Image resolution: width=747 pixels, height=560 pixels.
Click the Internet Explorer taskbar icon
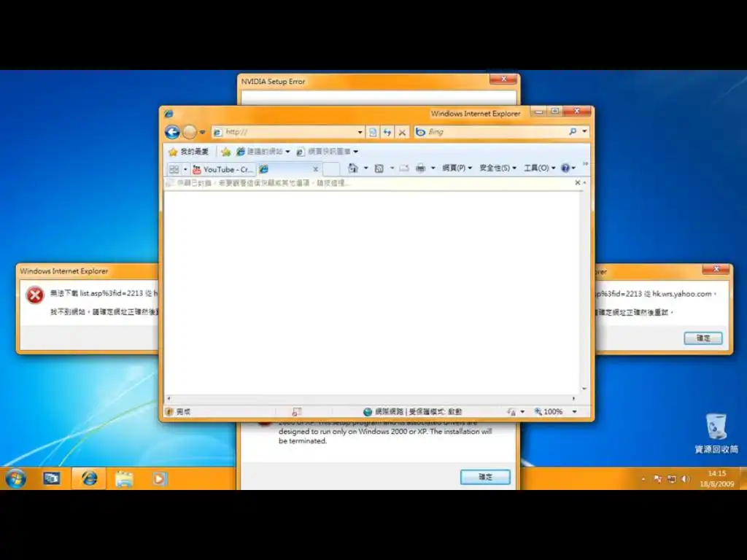(89, 478)
